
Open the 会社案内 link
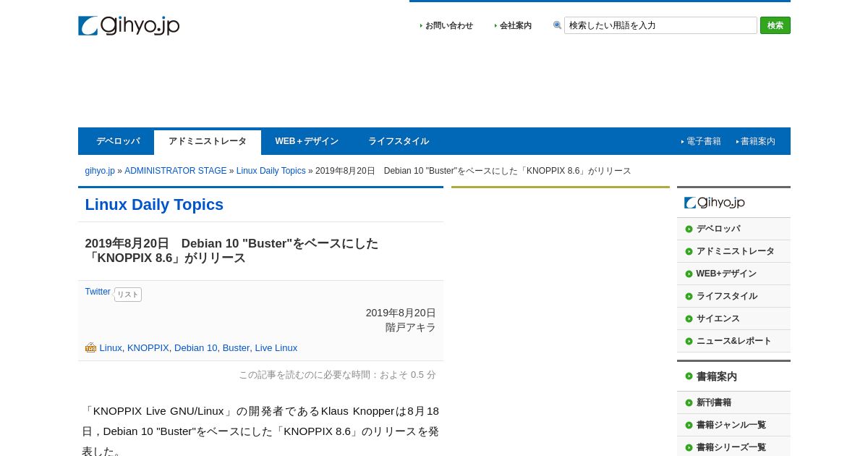(516, 25)
